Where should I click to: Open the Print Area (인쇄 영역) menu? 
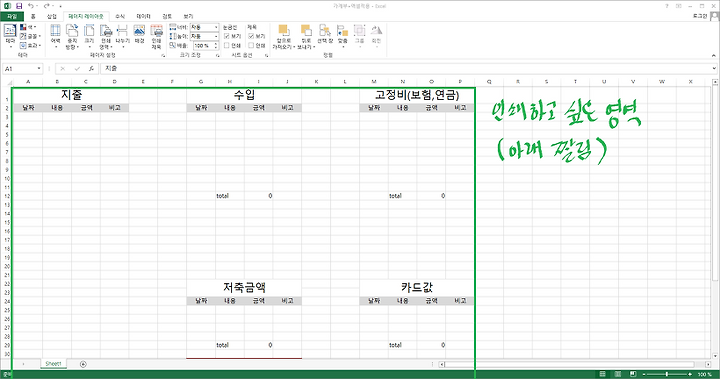coord(106,36)
